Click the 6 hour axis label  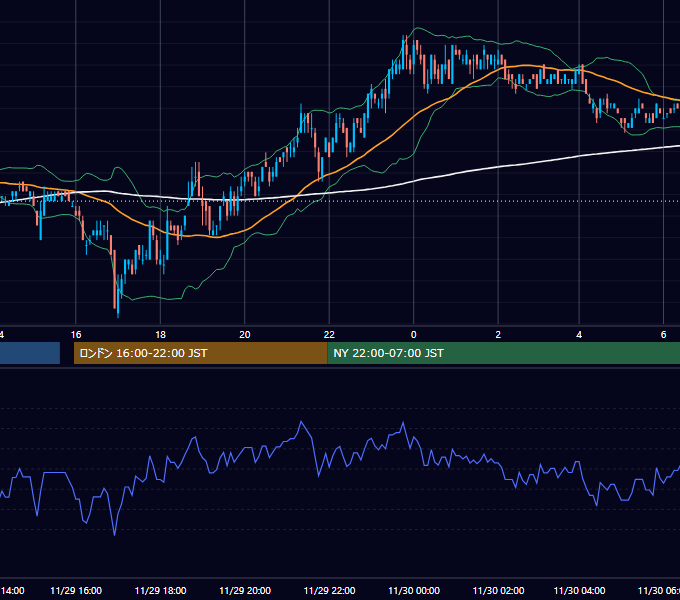[663, 335]
